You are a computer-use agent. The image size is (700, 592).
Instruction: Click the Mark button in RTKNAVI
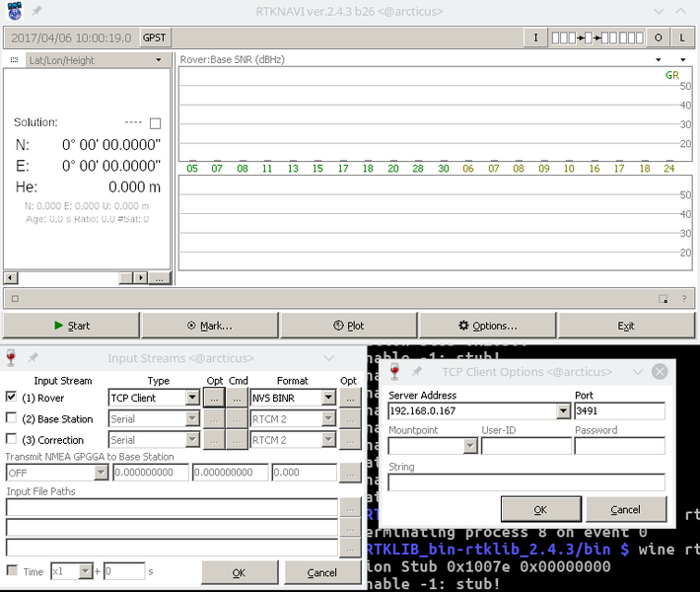point(209,326)
